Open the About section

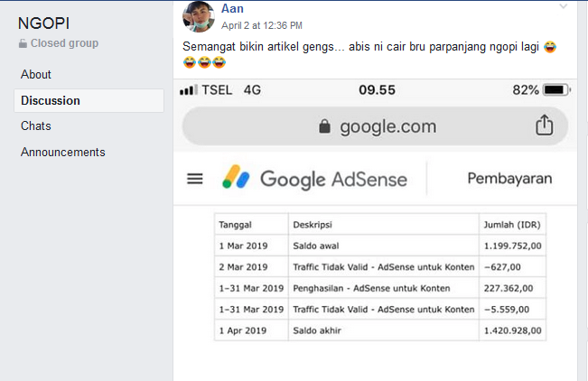[36, 74]
